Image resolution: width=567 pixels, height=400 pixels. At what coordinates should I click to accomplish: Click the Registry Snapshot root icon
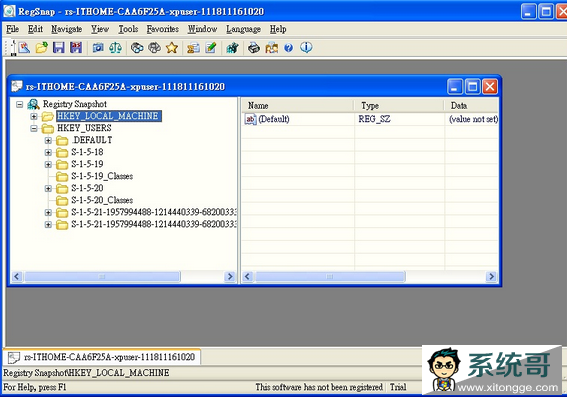33,104
